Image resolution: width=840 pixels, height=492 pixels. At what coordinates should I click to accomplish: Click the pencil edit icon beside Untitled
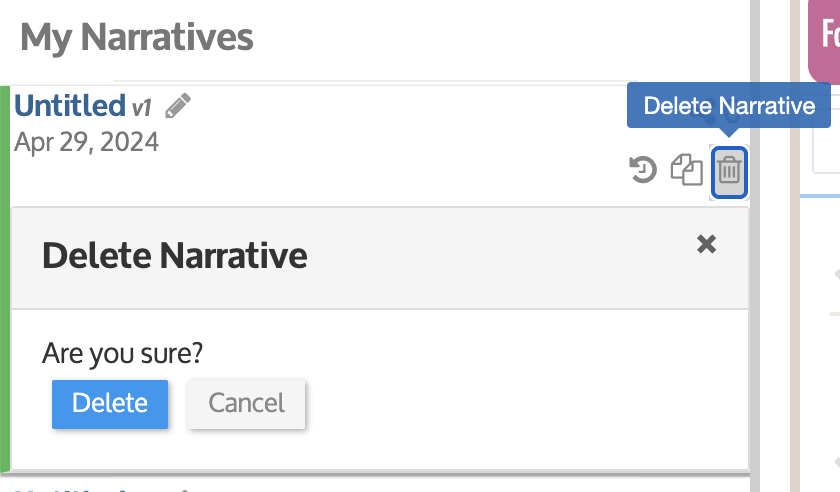pyautogui.click(x=178, y=105)
